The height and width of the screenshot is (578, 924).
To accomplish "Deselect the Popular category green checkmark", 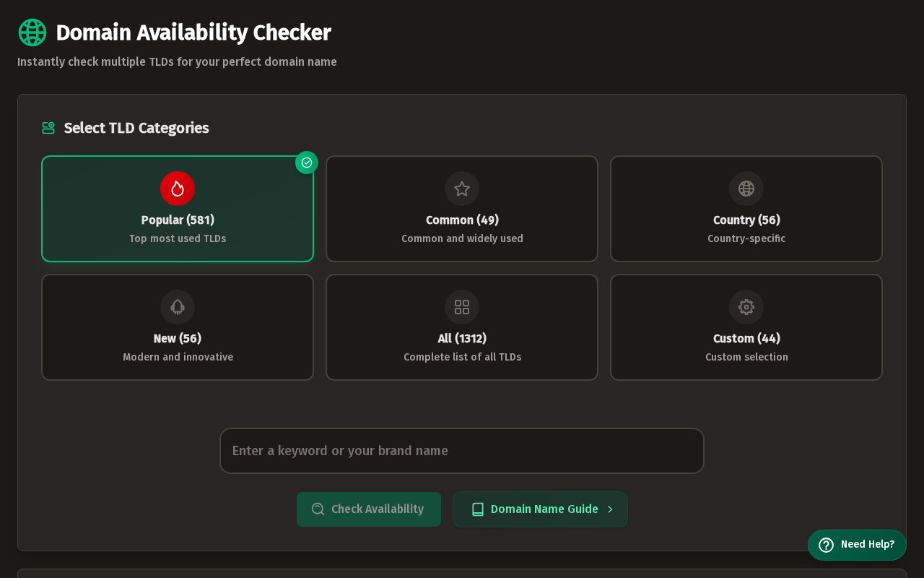I will (307, 163).
